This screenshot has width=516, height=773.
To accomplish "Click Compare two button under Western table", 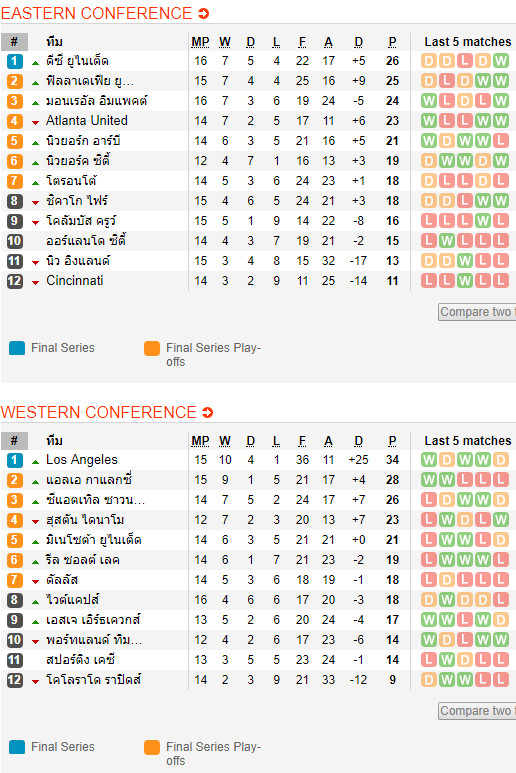I will pyautogui.click(x=477, y=711).
